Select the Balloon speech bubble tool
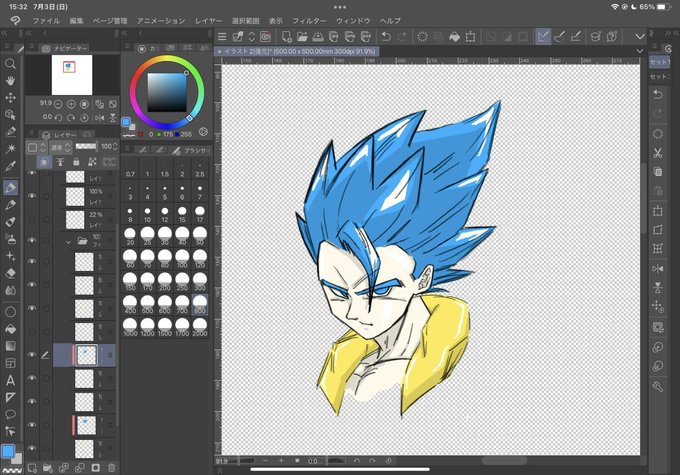This screenshot has height=475, width=680. pos(10,414)
